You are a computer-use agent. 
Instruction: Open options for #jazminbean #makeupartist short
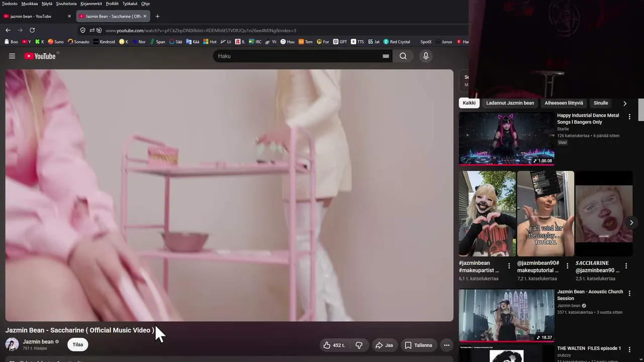click(x=509, y=266)
